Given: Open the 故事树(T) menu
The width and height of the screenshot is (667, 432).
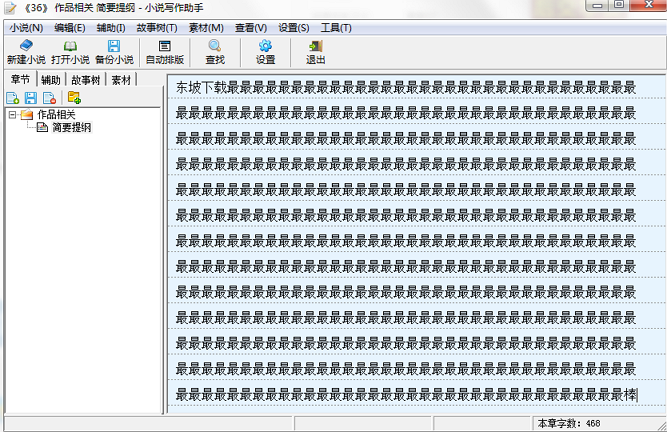Looking at the screenshot, I should (157, 28).
